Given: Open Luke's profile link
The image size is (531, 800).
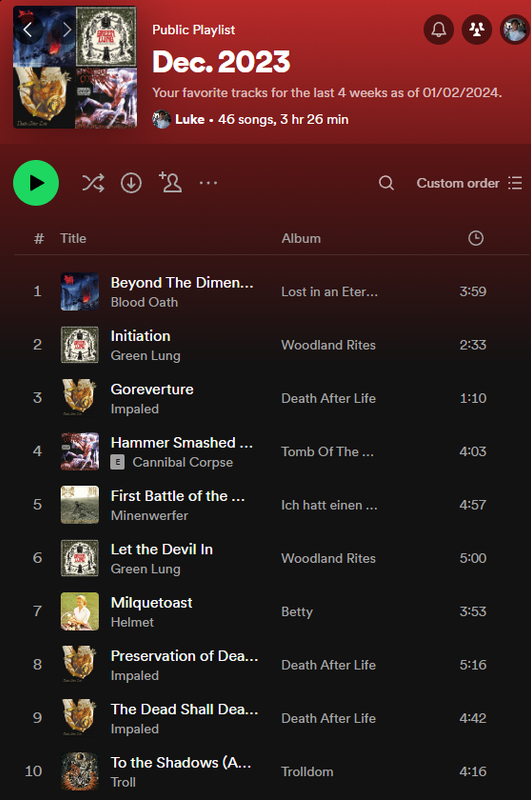Looking at the screenshot, I should point(189,119).
